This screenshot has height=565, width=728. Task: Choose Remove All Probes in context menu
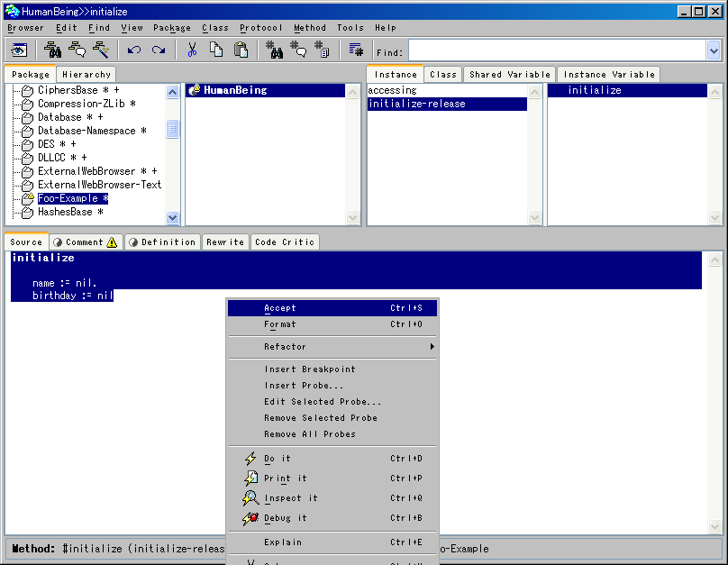tap(332, 434)
